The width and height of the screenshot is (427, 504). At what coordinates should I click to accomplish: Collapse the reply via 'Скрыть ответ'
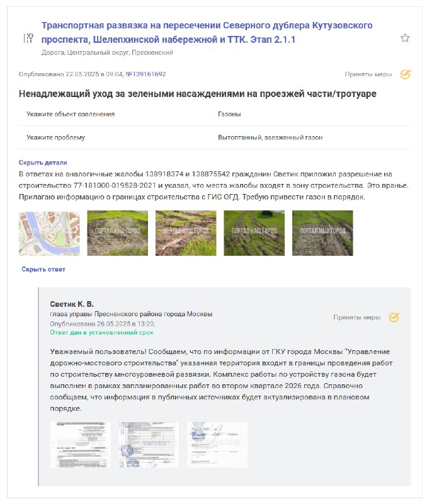tap(43, 269)
